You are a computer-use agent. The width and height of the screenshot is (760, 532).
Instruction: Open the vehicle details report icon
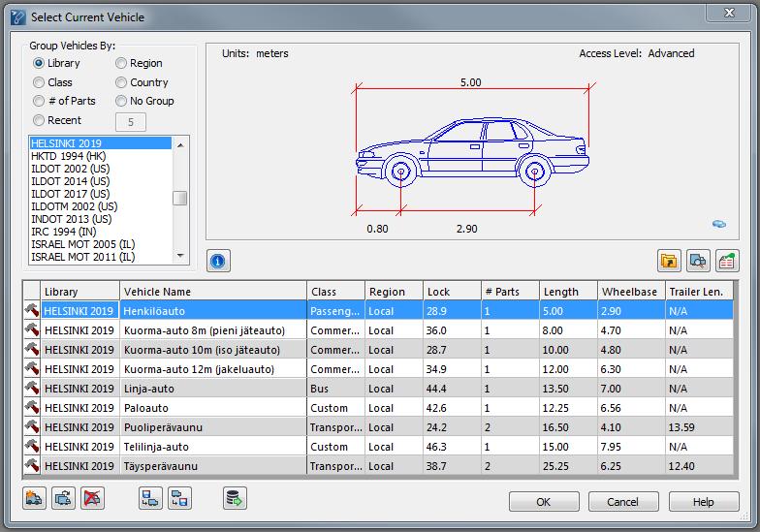coord(727,262)
